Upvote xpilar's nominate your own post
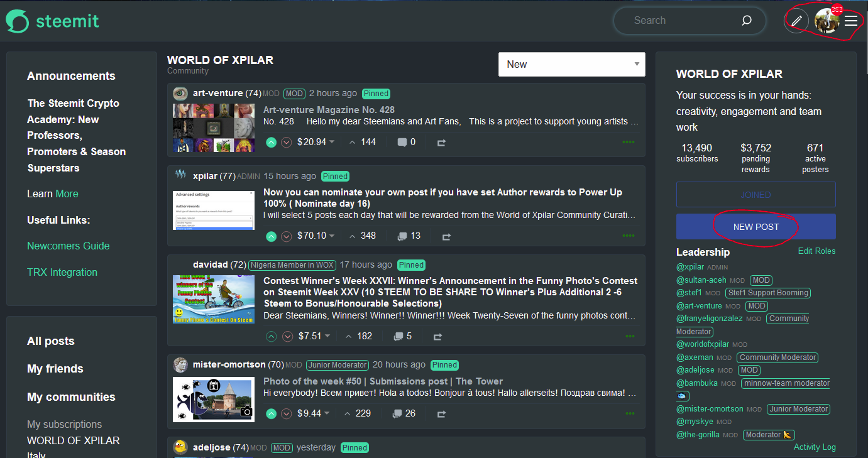 pyautogui.click(x=271, y=236)
